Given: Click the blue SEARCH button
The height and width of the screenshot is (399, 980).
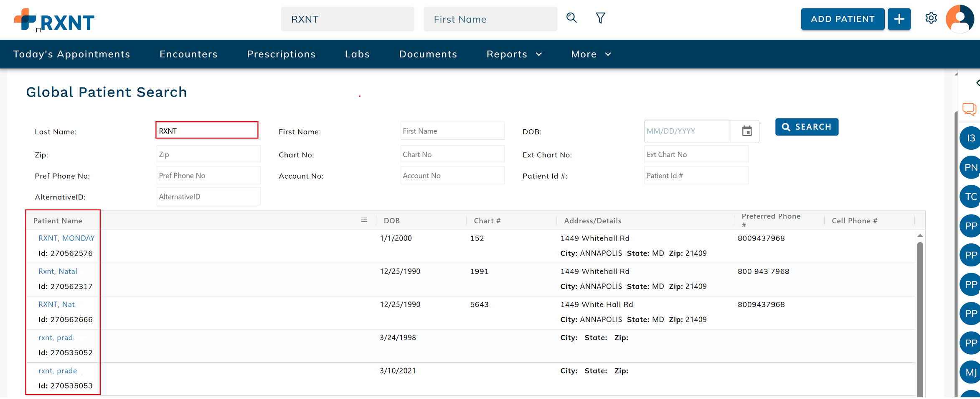Looking at the screenshot, I should (x=806, y=127).
